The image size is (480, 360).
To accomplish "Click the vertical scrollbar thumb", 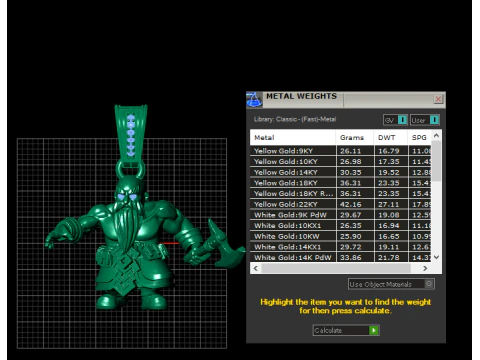I will point(436,161).
